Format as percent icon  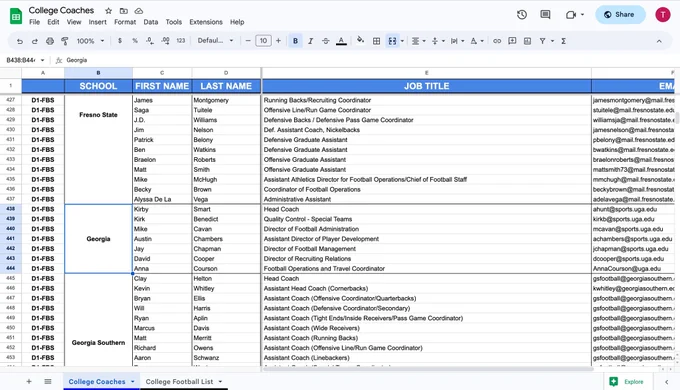coord(135,41)
